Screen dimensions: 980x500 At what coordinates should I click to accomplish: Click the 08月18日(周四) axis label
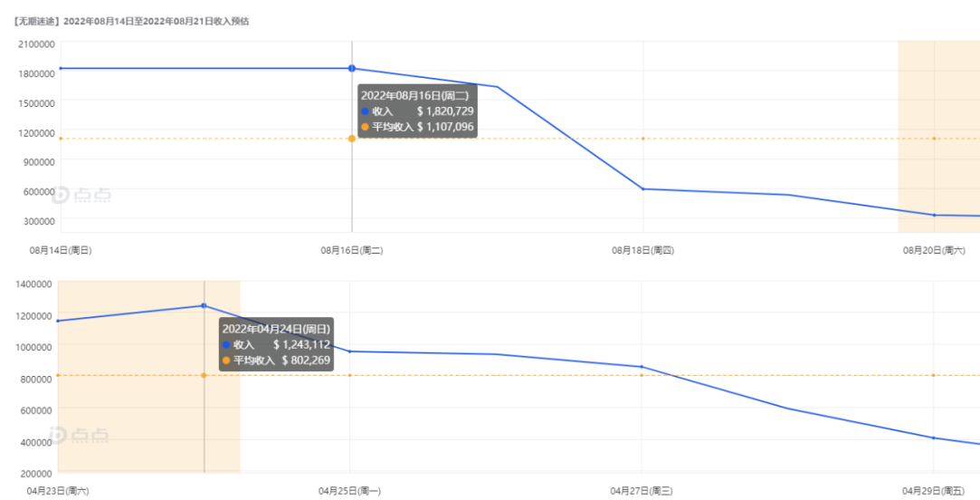[x=643, y=250]
